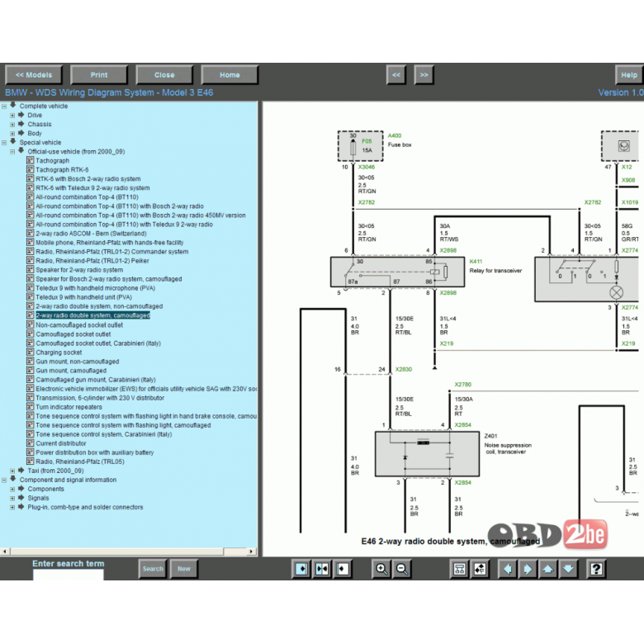
Task: Expand Taxi (from 2000_09) node
Action: tap(12, 471)
